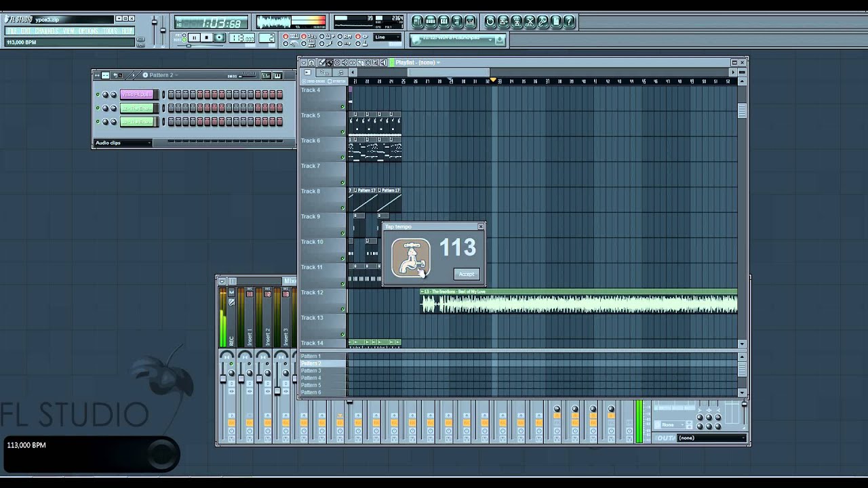This screenshot has height=488, width=868.
Task: Open the TOOLS menu
Action: (110, 30)
